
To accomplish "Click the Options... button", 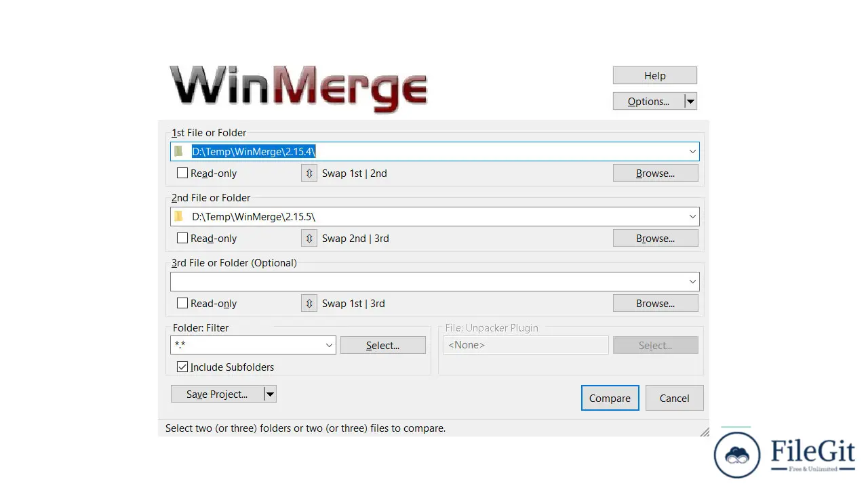I will 648,102.
